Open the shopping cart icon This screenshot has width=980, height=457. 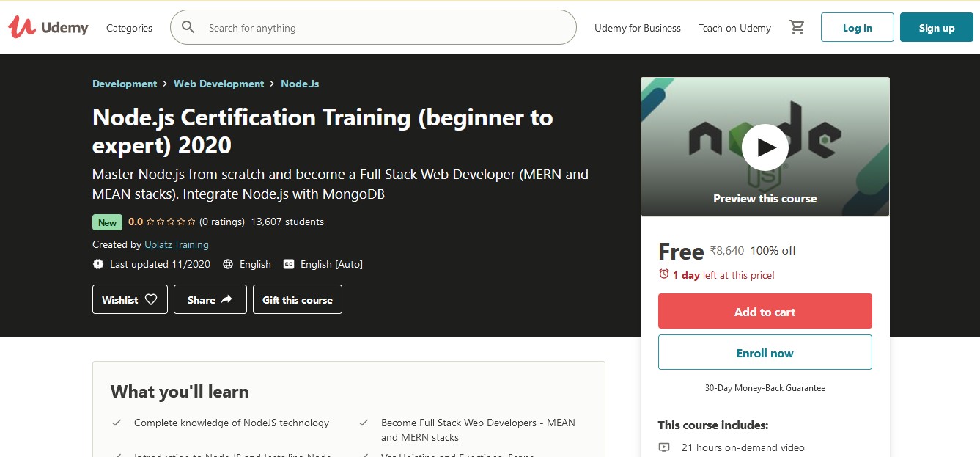[x=797, y=27]
